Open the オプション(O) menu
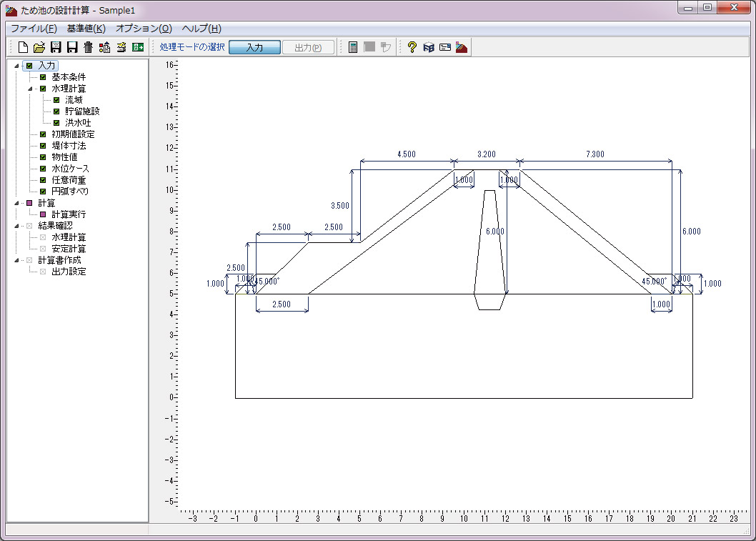Screen dimensions: 756x541 click(x=144, y=29)
